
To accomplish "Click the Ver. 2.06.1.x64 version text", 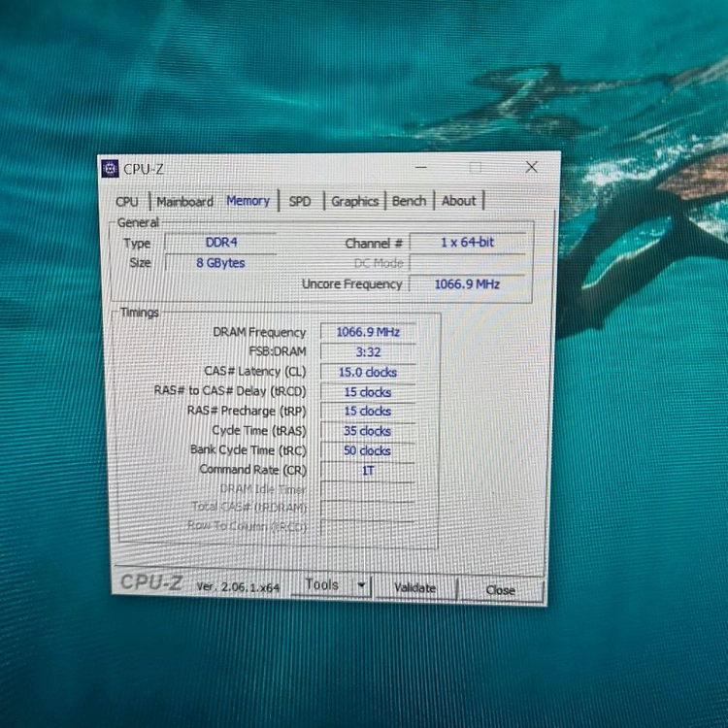I will [238, 587].
